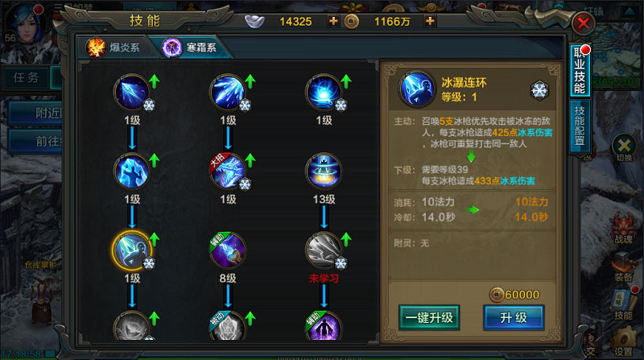
Task: Select the frozen figure skill in second row
Action: 132,172
